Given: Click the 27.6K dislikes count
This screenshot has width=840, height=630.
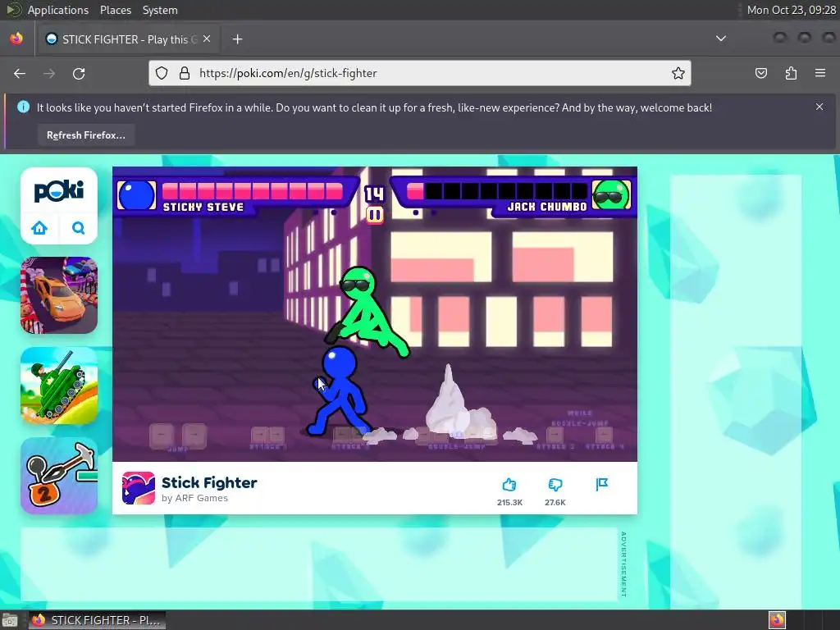Looking at the screenshot, I should (555, 503).
